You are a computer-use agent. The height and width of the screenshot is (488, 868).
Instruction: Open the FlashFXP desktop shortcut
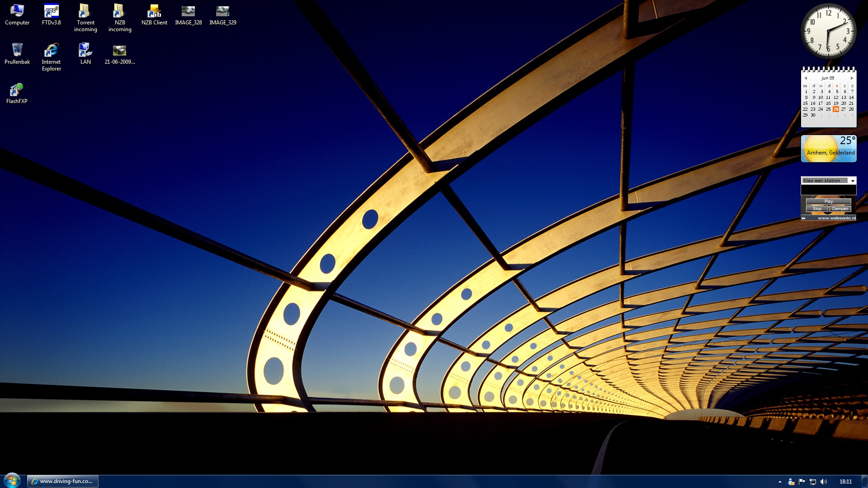coord(17,92)
